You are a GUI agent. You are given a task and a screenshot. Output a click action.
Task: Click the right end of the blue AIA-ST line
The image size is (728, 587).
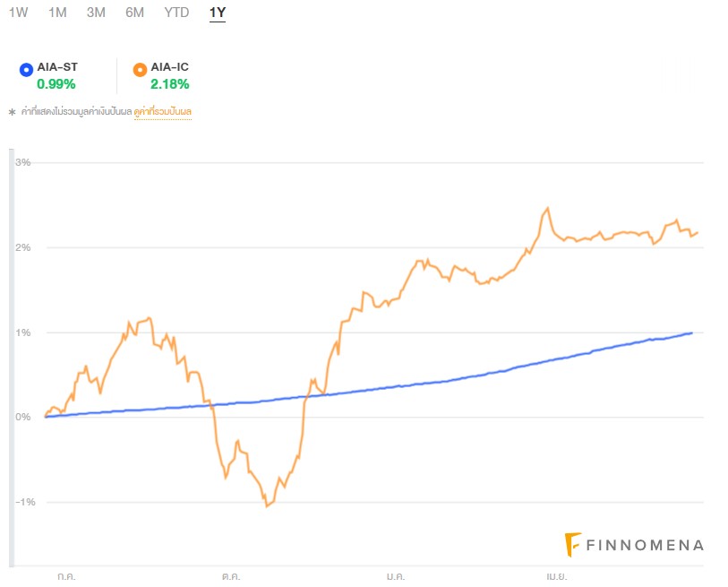[691, 333]
